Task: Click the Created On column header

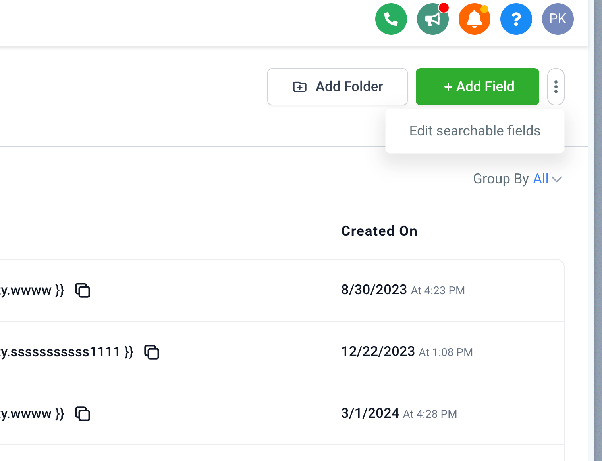Action: coord(379,231)
